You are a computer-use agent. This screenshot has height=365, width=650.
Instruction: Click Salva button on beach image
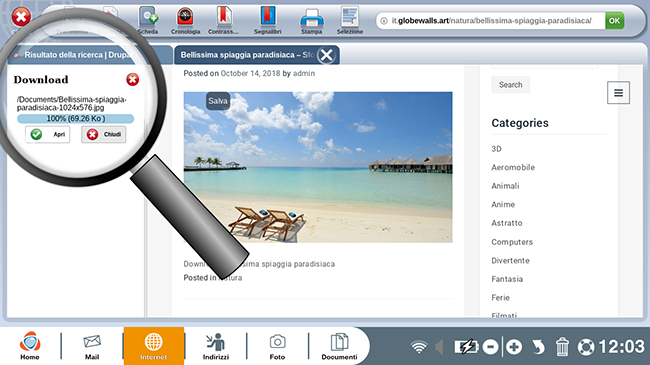point(218,101)
